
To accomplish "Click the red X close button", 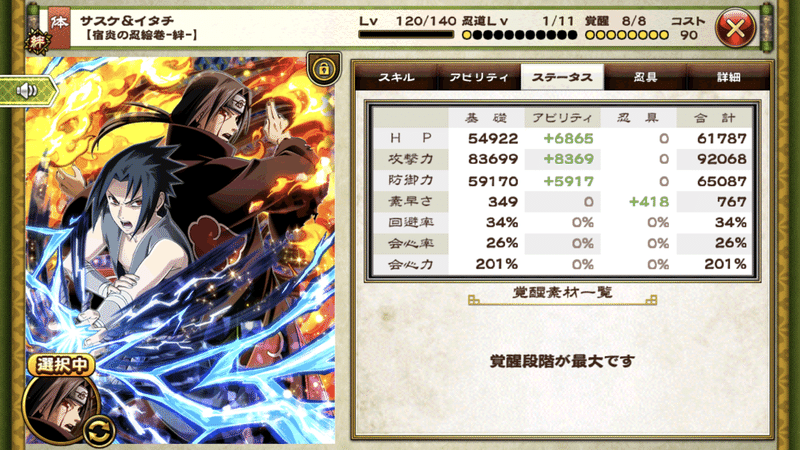I will [735, 28].
